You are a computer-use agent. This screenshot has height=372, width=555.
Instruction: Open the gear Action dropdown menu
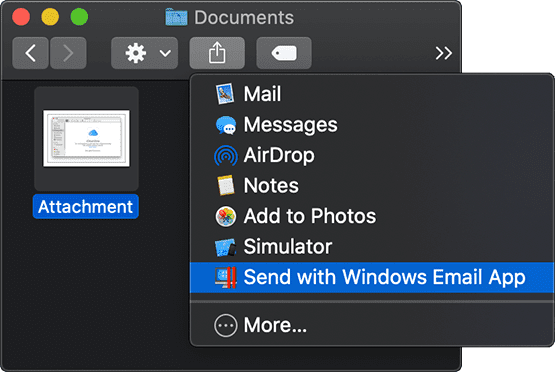144,53
